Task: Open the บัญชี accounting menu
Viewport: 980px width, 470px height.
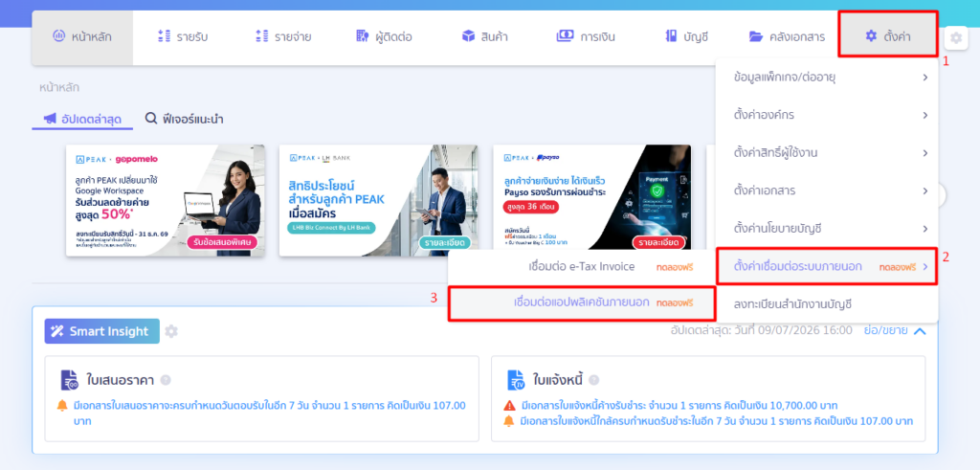Action: (686, 37)
